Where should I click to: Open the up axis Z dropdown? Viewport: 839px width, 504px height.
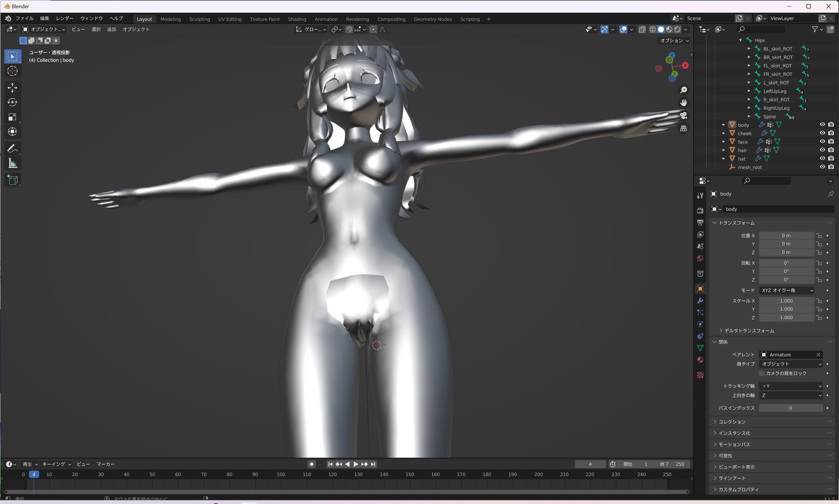(x=791, y=395)
